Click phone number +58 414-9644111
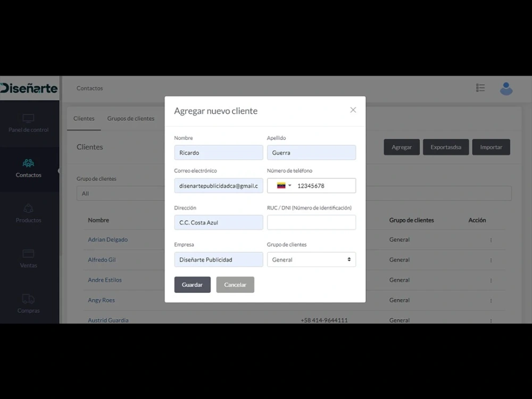This screenshot has width=532, height=399. (324, 320)
